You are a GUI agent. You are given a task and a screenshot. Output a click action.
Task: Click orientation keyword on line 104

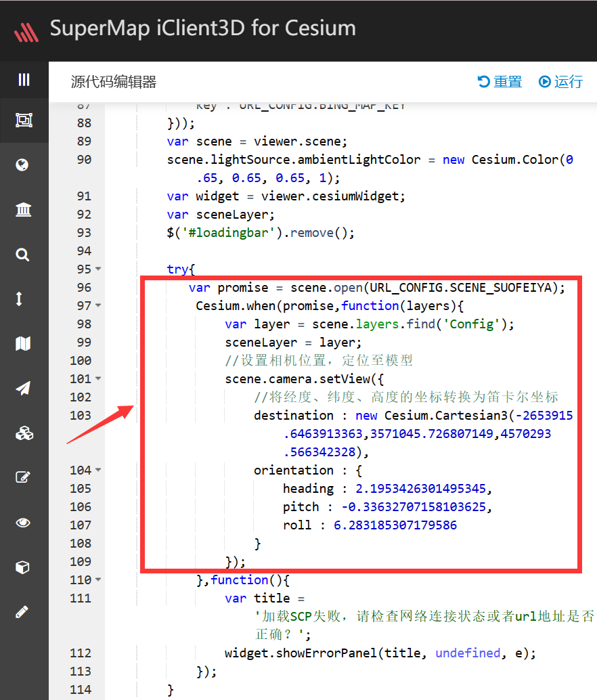[294, 471]
